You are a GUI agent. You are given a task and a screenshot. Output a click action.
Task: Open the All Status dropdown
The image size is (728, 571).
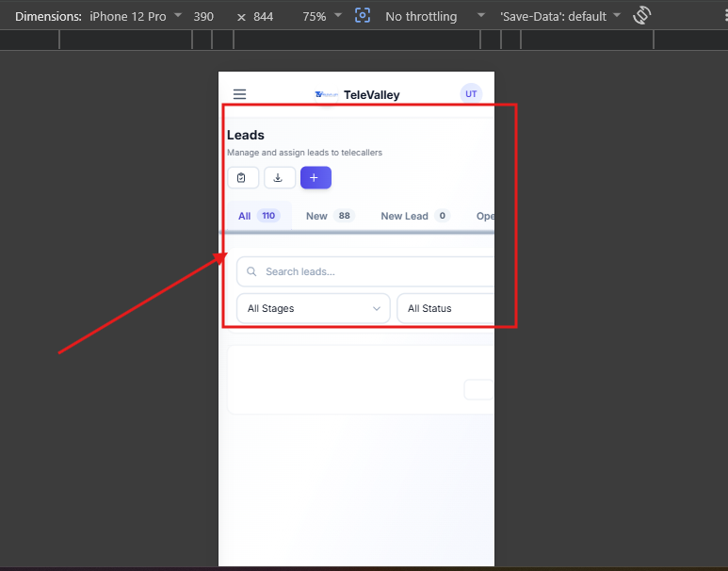coord(445,308)
